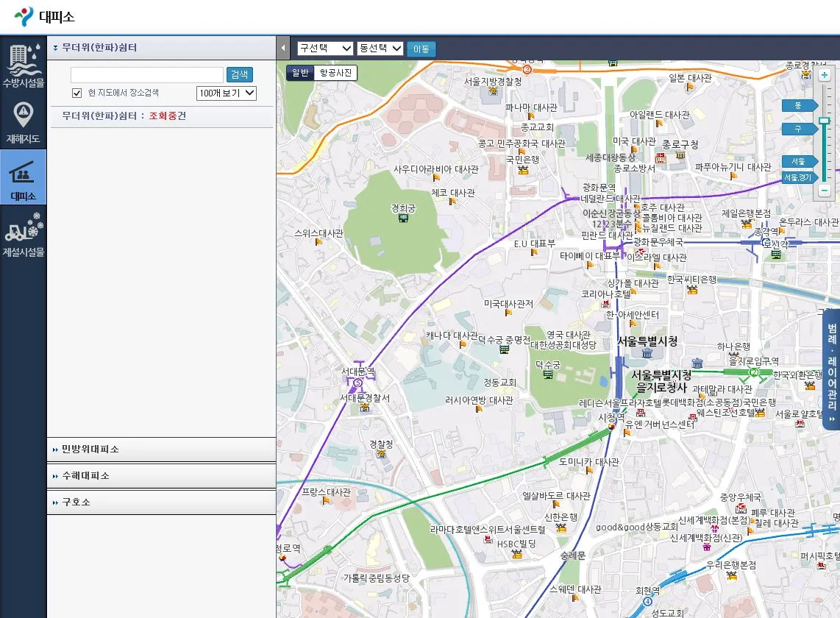Open the 100개 보기 results count dropdown
840x618 pixels.
coord(227,93)
